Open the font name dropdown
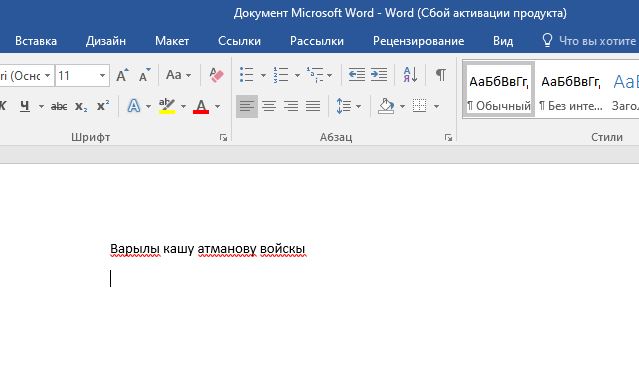Image resolution: width=639 pixels, height=380 pixels. click(48, 75)
